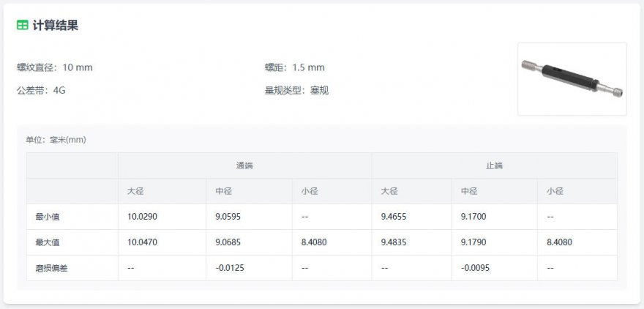
Task: Select the 通端 column group header
Action: [244, 165]
